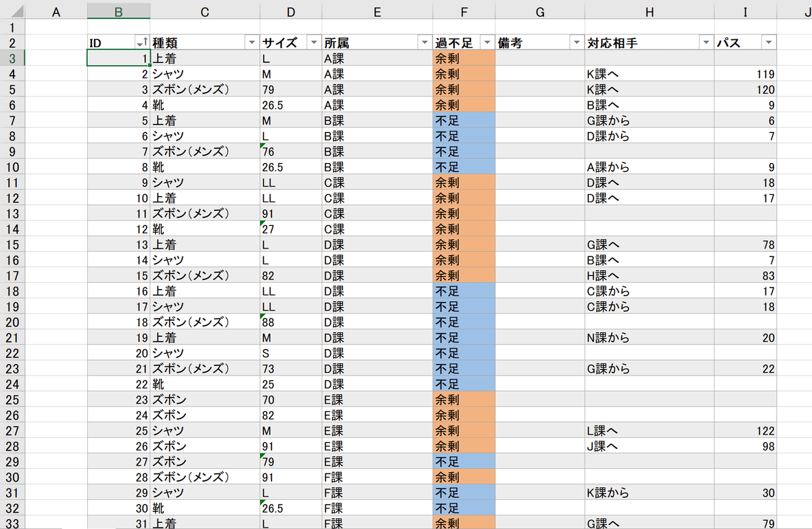Image resolution: width=812 pixels, height=529 pixels.
Task: Click the L課へ cell
Action: (x=650, y=431)
